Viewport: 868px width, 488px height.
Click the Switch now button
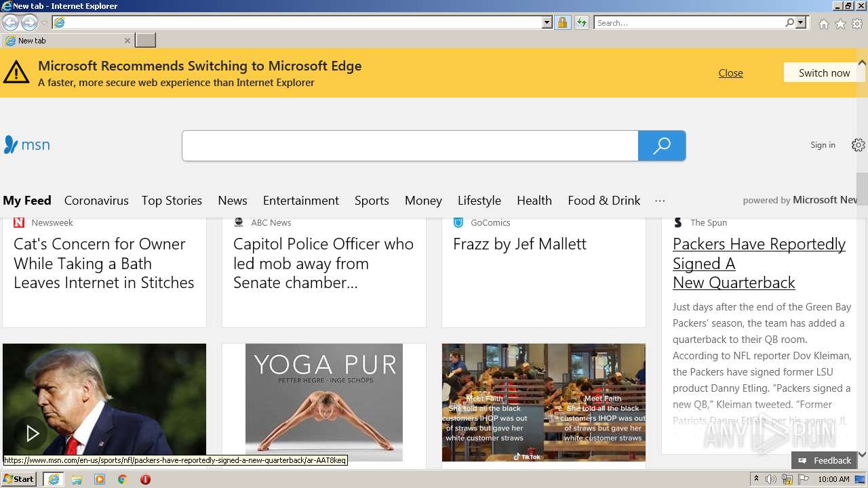tap(824, 73)
